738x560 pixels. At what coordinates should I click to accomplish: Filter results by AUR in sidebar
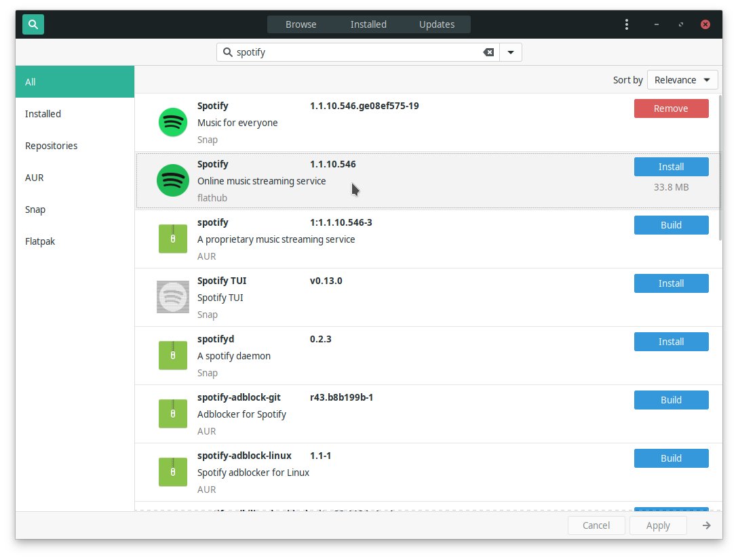(x=75, y=178)
